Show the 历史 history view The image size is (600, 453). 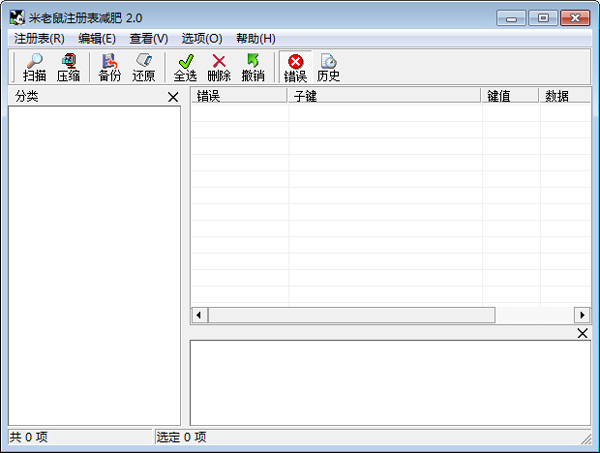[328, 67]
